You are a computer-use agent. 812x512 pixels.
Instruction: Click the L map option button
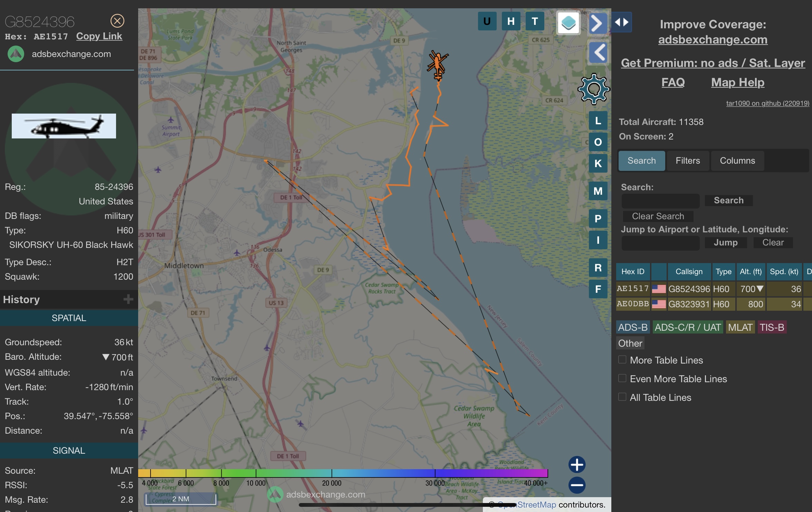(598, 121)
